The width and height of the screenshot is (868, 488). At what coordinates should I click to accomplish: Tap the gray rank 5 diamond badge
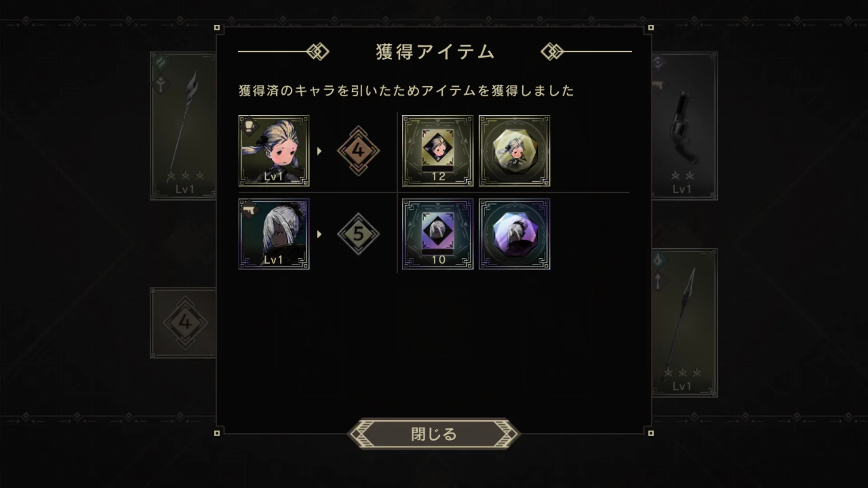359,234
